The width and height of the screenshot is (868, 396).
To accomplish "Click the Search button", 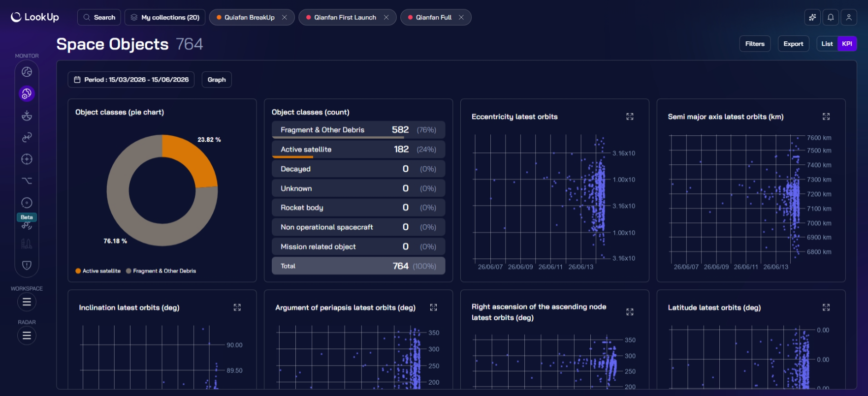I will click(99, 17).
